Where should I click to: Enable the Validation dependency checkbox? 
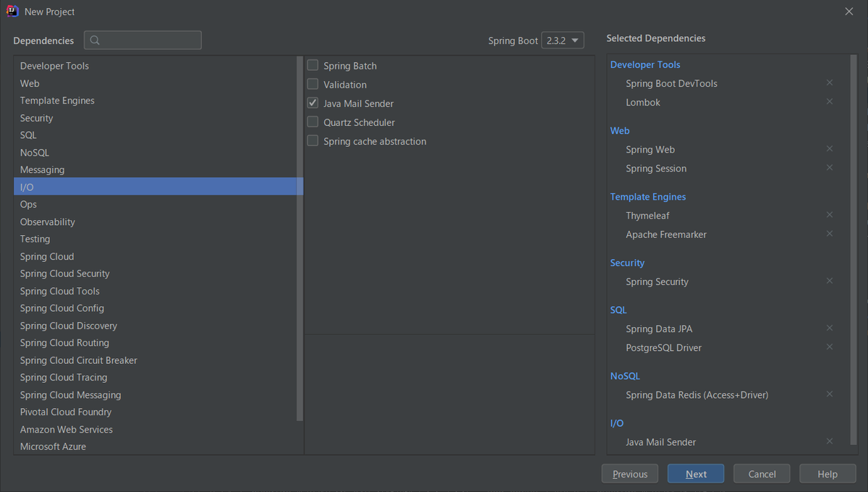tap(312, 84)
